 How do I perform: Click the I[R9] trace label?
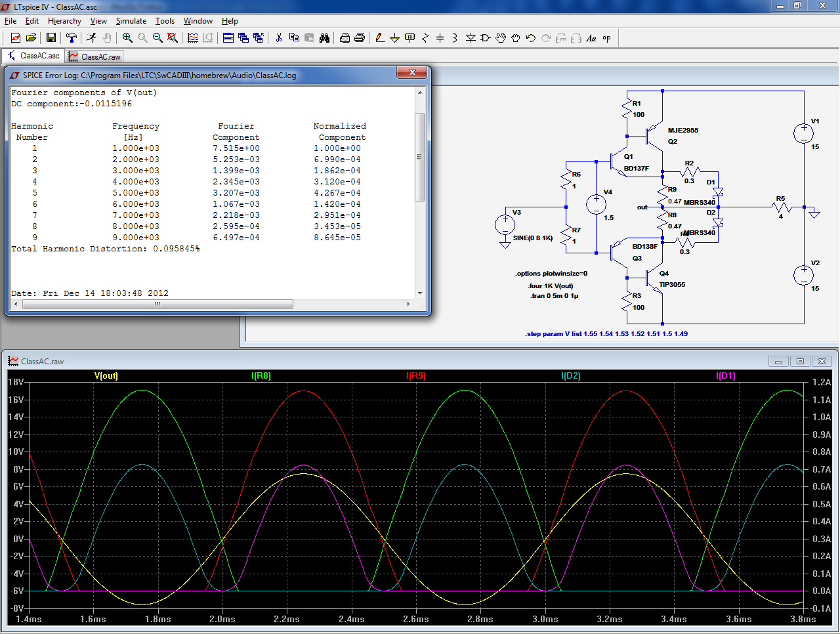click(416, 376)
